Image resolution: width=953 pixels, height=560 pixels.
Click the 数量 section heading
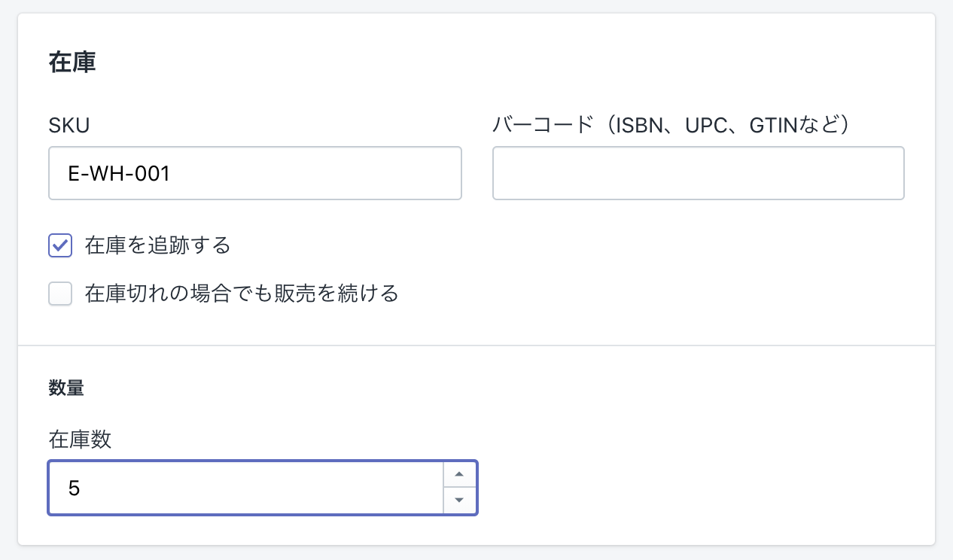coord(66,388)
